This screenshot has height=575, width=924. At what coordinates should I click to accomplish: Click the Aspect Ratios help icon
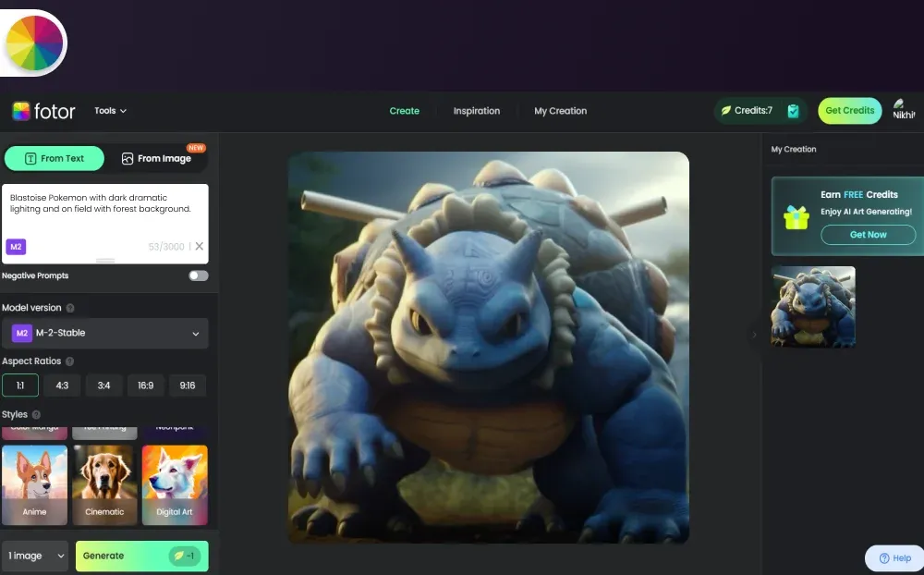(70, 361)
